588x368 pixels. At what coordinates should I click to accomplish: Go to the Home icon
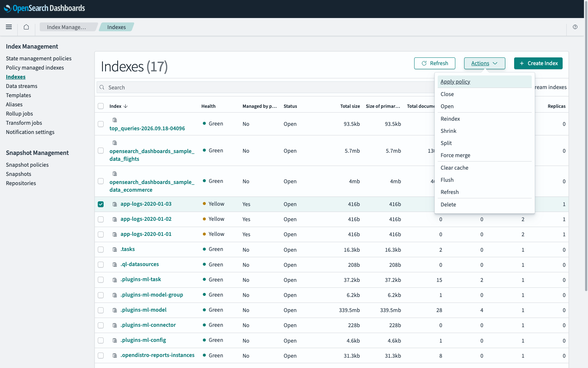pos(26,27)
